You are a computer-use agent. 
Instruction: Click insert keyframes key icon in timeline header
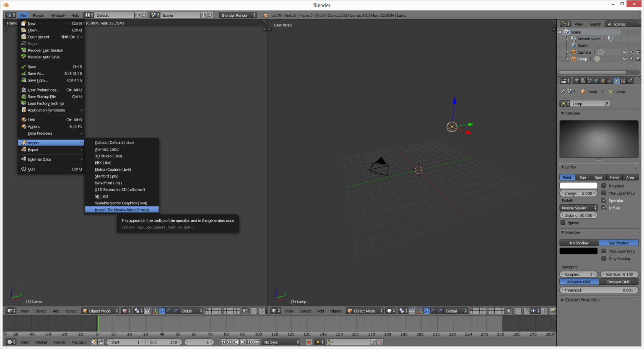coord(373,342)
